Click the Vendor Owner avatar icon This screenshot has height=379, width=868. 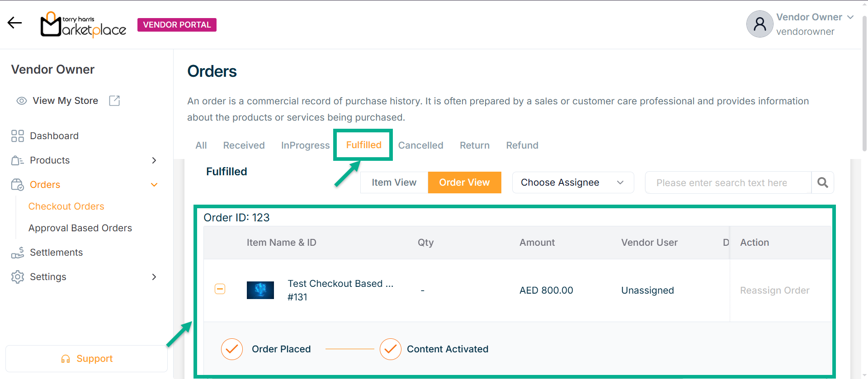[760, 24]
